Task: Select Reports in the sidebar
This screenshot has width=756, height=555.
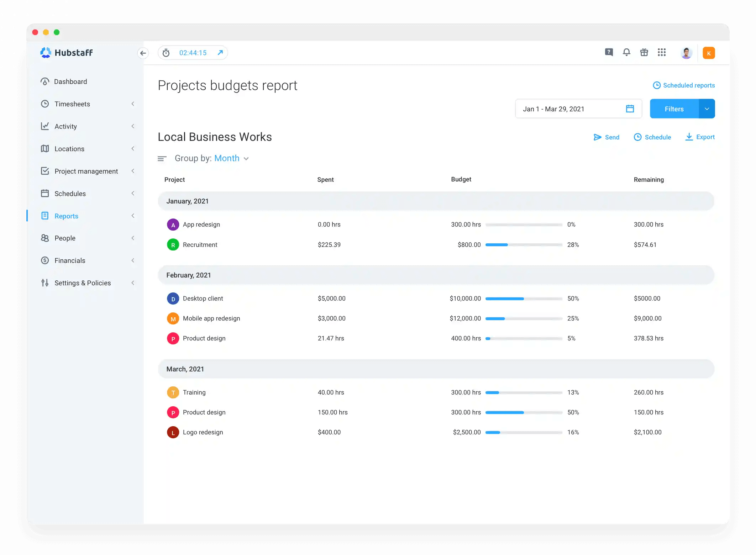Action: click(x=66, y=216)
